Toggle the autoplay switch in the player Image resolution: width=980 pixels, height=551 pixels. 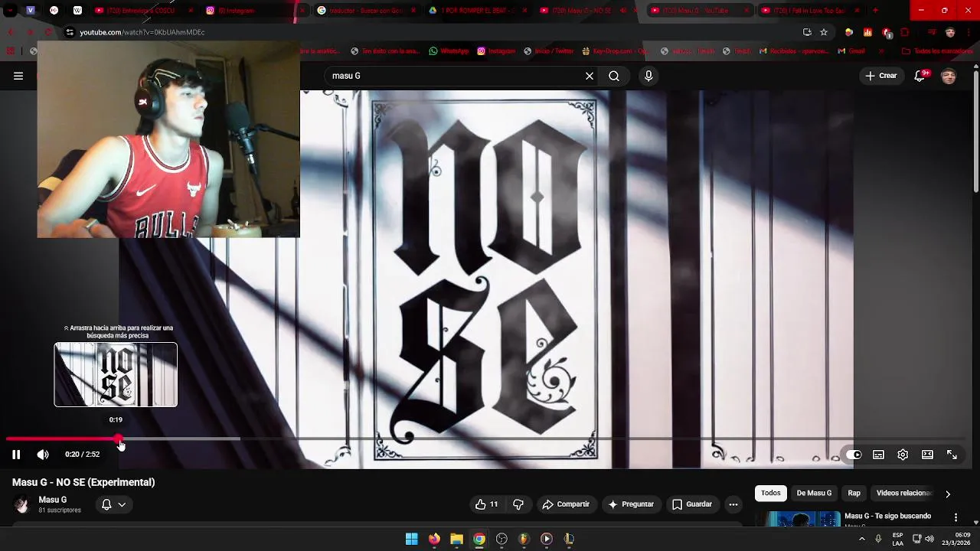tap(854, 455)
